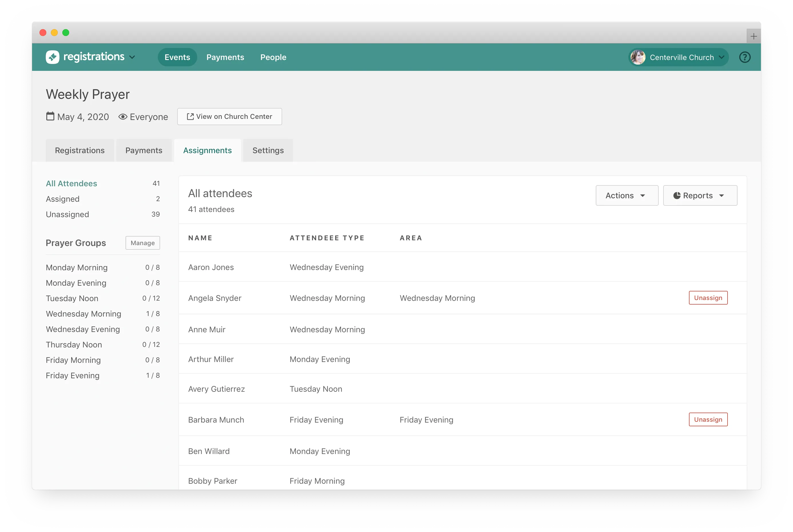793x532 pixels.
Task: Click Manage next to Prayer Groups
Action: tap(143, 243)
